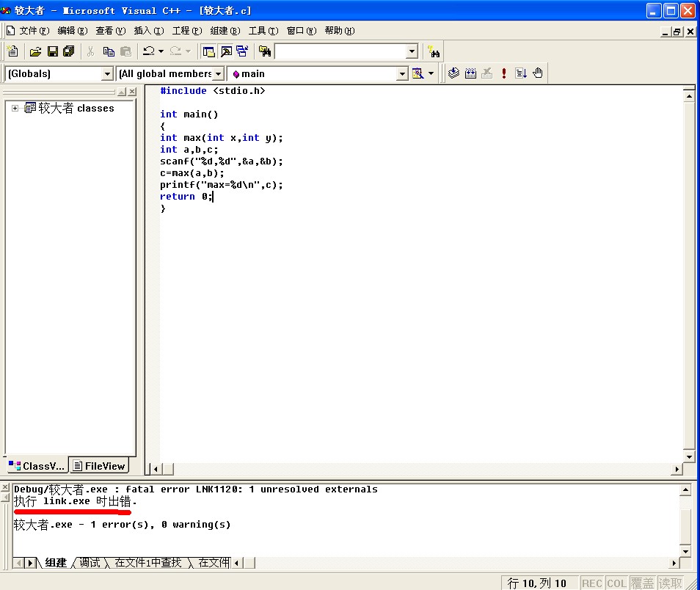The image size is (700, 590).
Task: Select the 组建 output tab
Action: coord(56,562)
